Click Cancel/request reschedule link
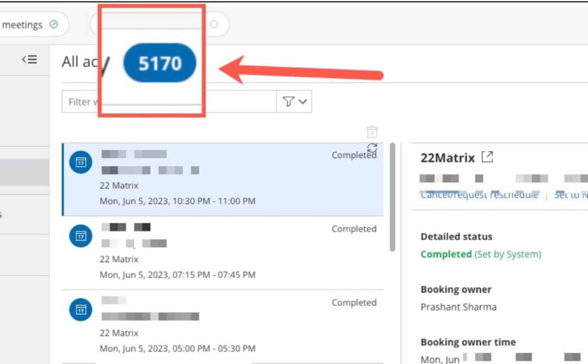 (x=479, y=195)
